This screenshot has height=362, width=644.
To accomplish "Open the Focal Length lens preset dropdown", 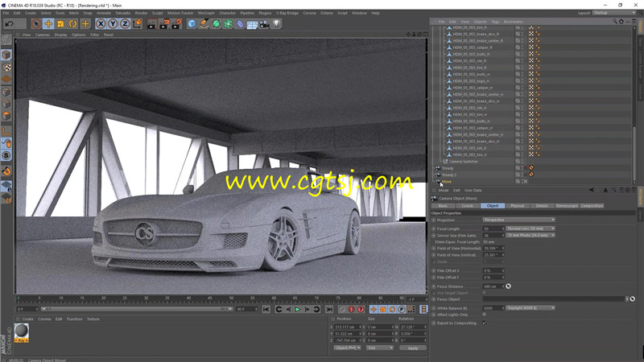I will pyautogui.click(x=530, y=228).
